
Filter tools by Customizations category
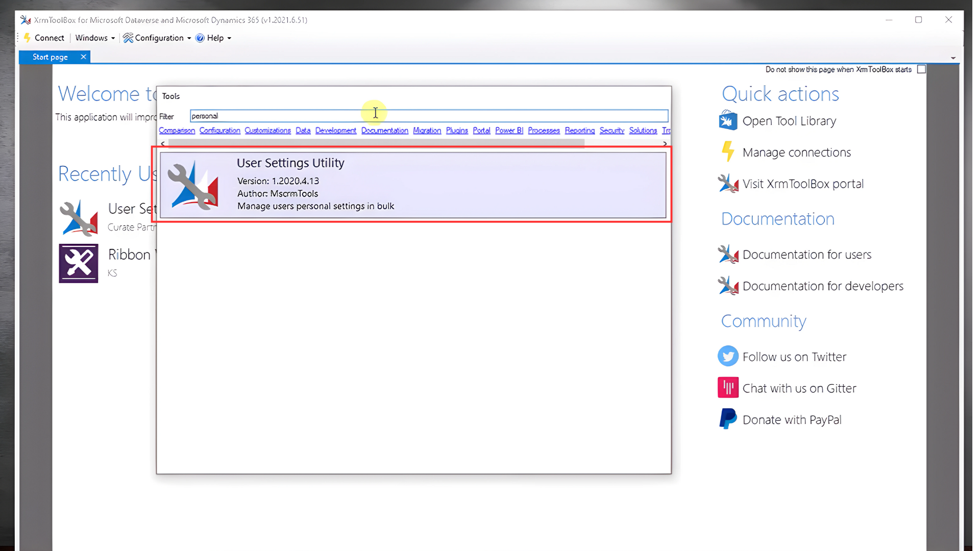(x=267, y=131)
